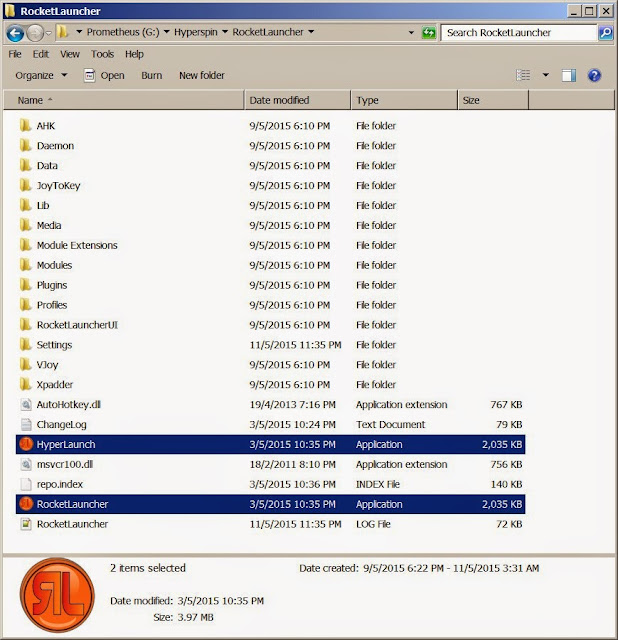618x640 pixels.
Task: Sort by the Date modified column header
Action: 298,100
